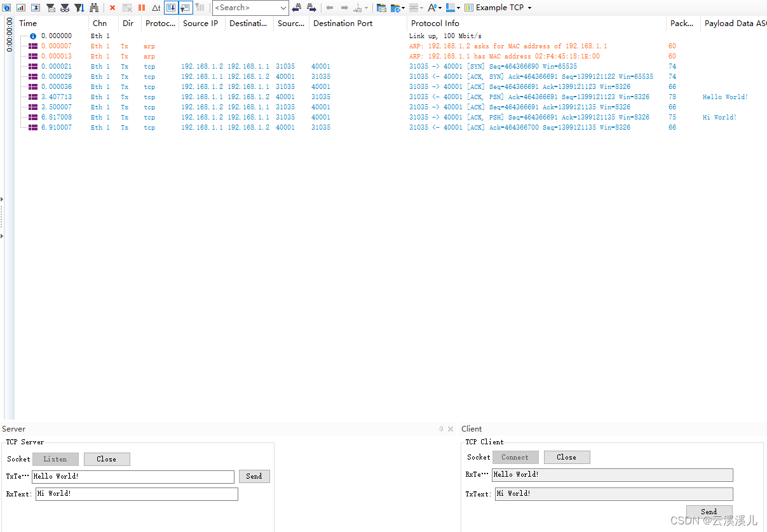Image resolution: width=767 pixels, height=532 pixels.
Task: Click the Destination Port column header
Action: coord(358,24)
